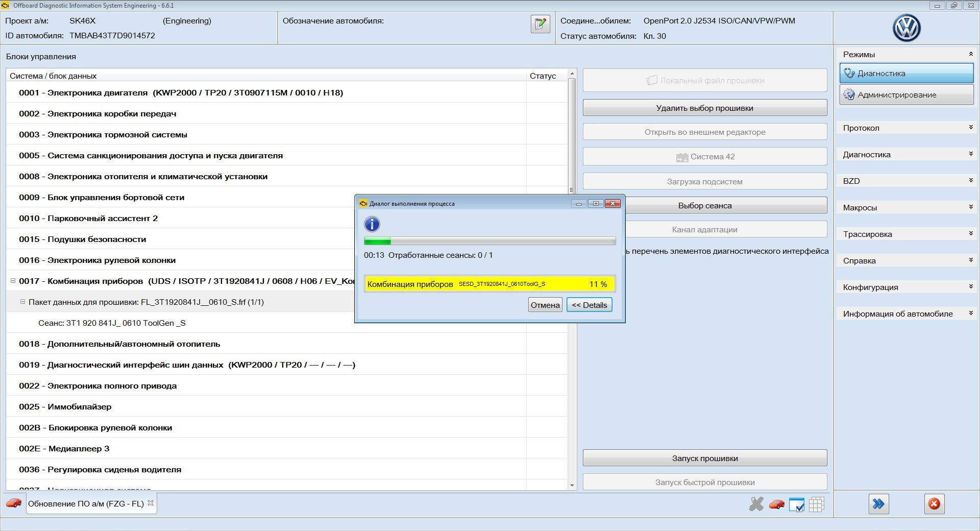980x531 pixels.
Task: Expand the Справка section
Action: (970, 260)
